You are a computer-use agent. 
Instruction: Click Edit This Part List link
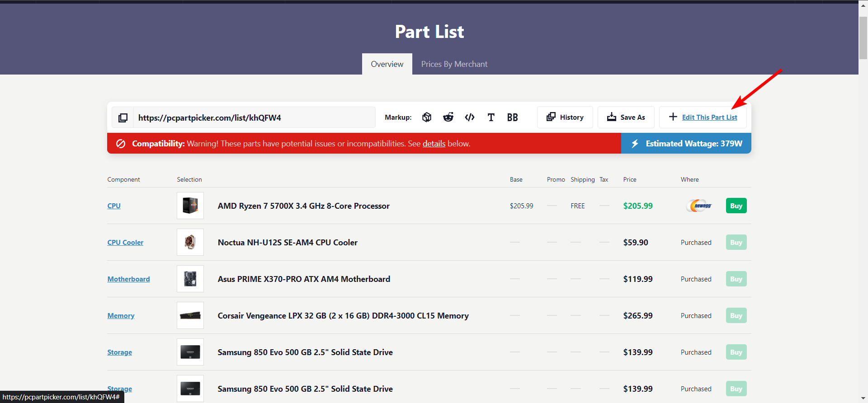(709, 117)
